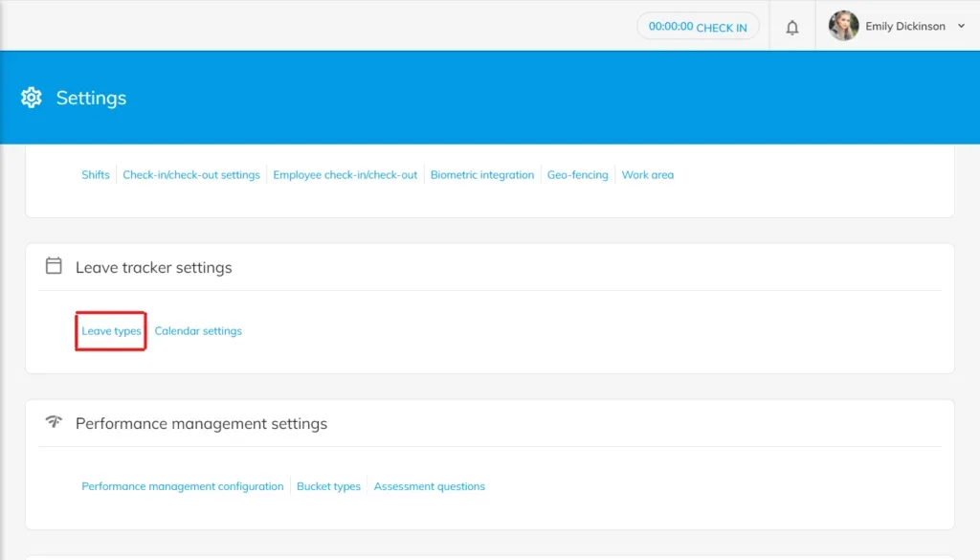Open the Shifts settings link
980x560 pixels.
tap(96, 175)
